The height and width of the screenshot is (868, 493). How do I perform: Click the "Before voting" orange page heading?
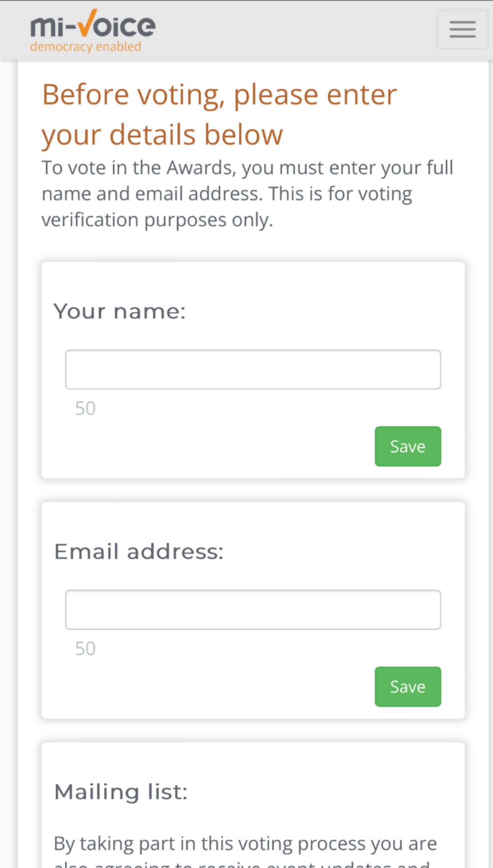(220, 115)
